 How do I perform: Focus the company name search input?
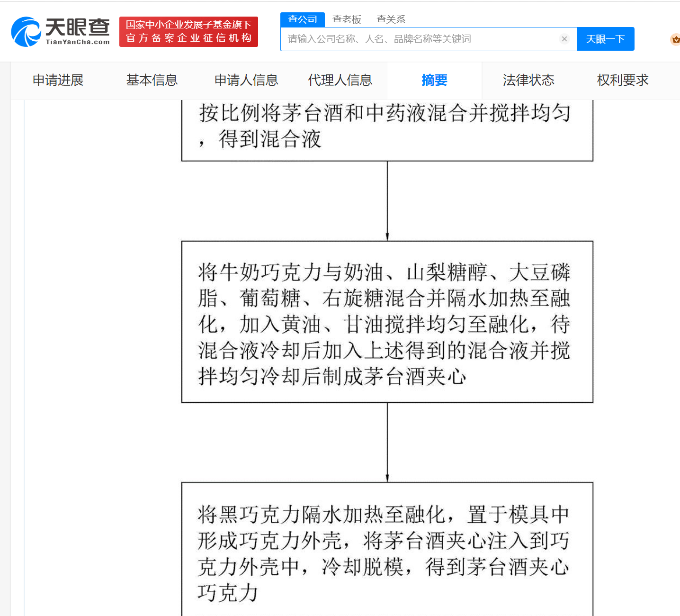(419, 39)
